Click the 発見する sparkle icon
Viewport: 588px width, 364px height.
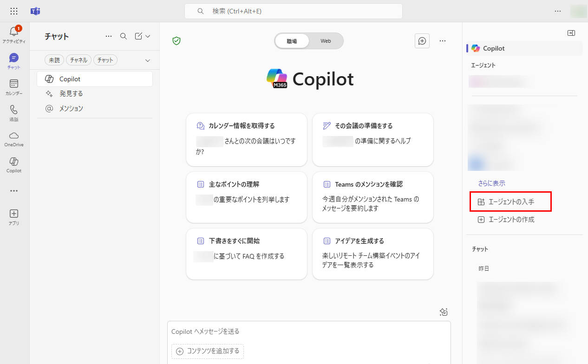[49, 94]
